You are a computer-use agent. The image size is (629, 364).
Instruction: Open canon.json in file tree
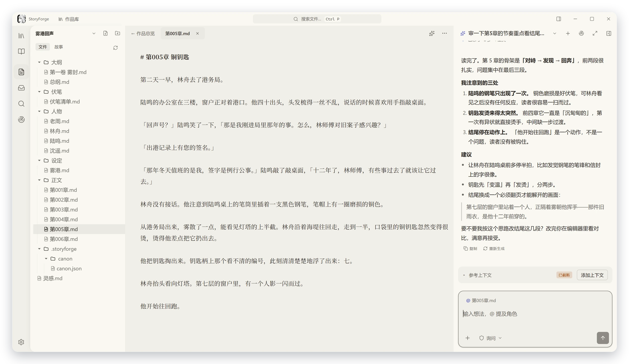[x=79, y=268]
